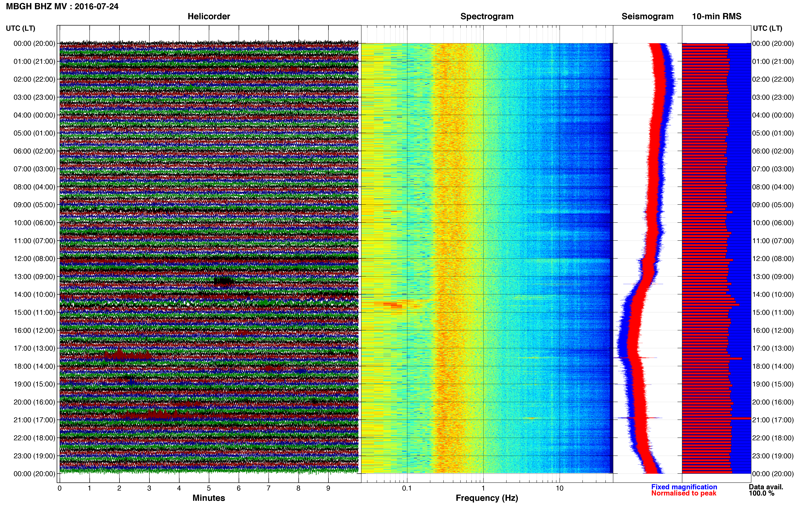
Task: Click left-axis time label '23:00 (19:00)'
Action: pos(34,456)
